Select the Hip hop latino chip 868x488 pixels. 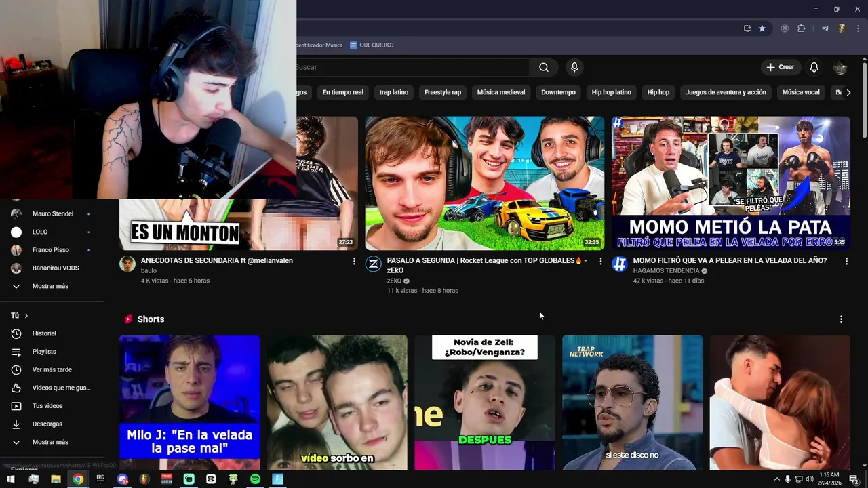coord(612,92)
